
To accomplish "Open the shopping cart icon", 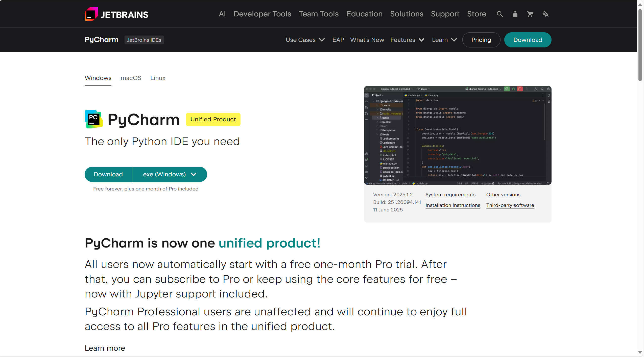I will 530,14.
